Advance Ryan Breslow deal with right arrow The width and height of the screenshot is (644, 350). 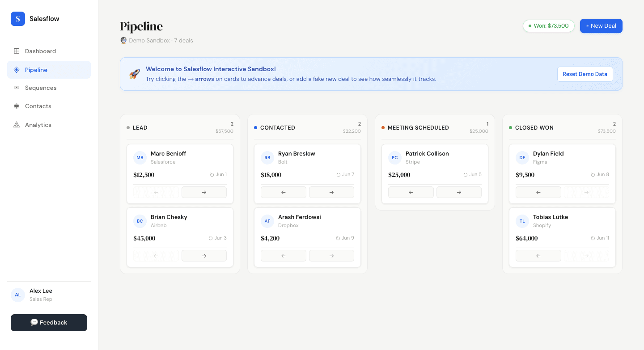(x=331, y=192)
